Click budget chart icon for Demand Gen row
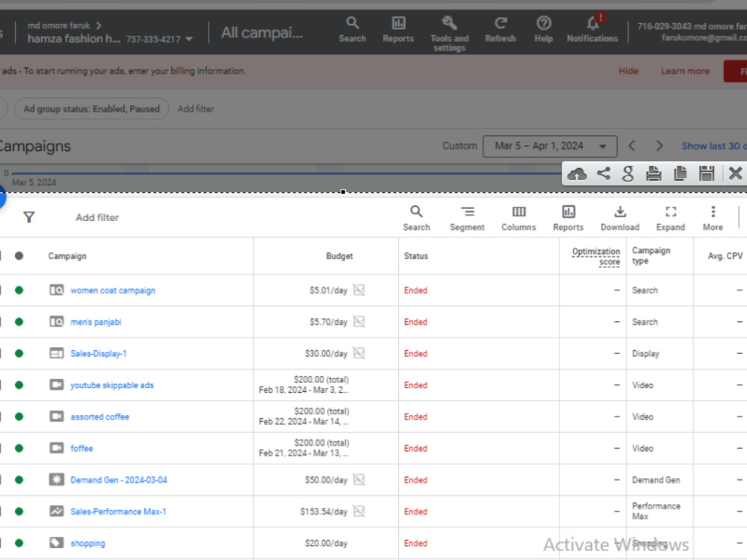This screenshot has width=747, height=560. [359, 479]
